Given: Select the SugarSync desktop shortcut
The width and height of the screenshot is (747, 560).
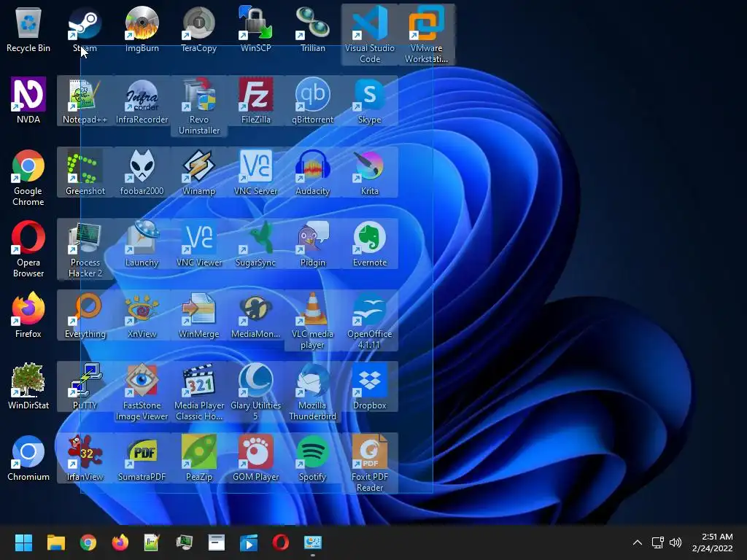Looking at the screenshot, I should point(256,244).
